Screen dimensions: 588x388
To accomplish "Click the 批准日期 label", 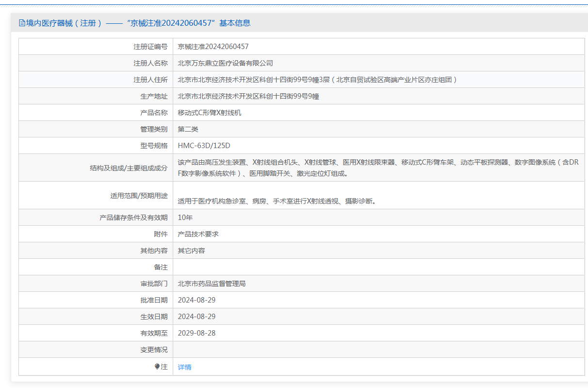I will pyautogui.click(x=154, y=300).
